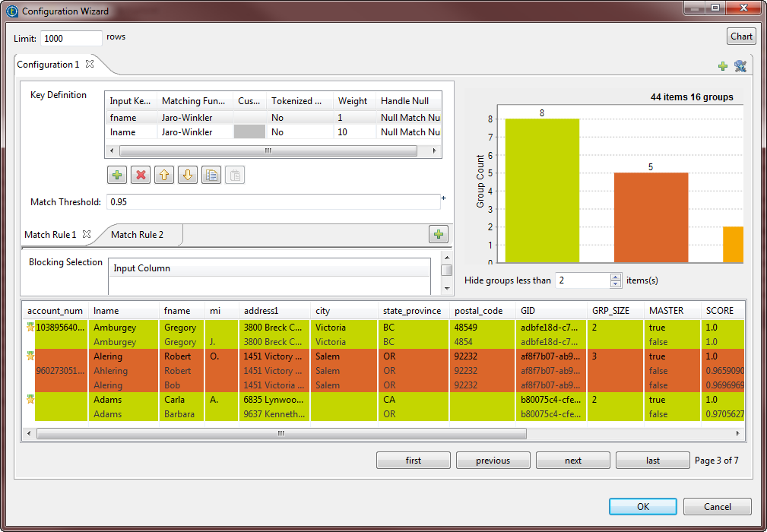Viewport: 767px width, 532px height.
Task: Move the selected key definition up
Action: tap(163, 176)
